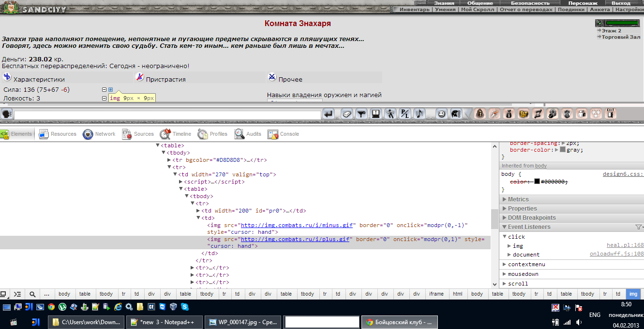
Task: Open the Общение menu
Action: coord(479,3)
